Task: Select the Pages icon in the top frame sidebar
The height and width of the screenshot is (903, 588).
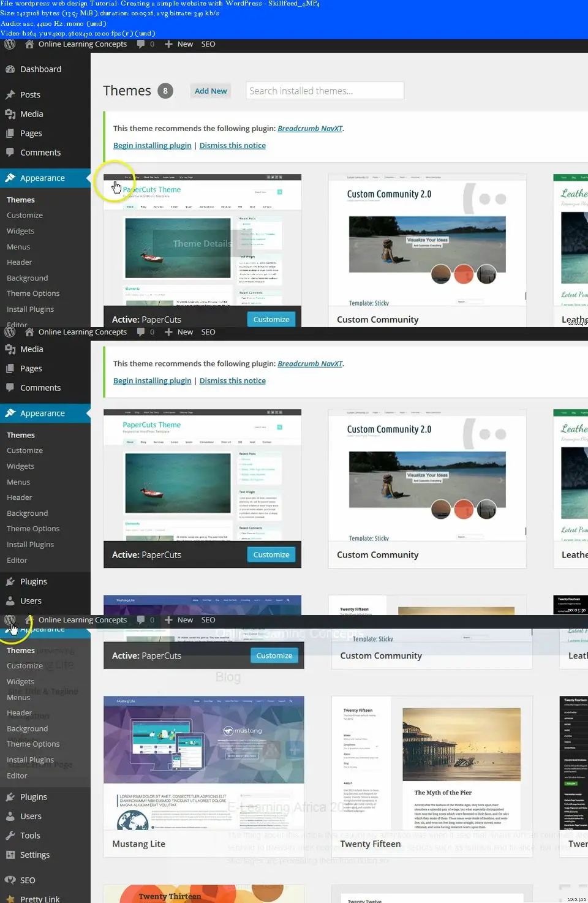Action: pos(10,133)
